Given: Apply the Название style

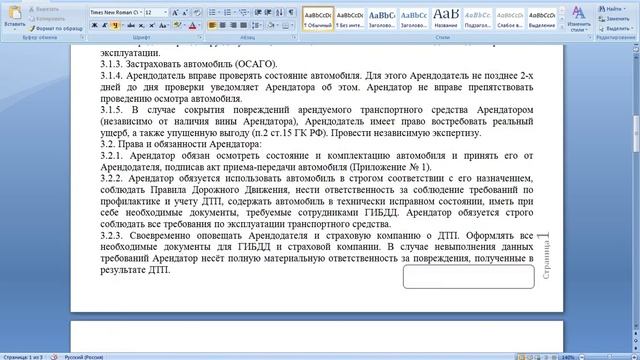Looking at the screenshot, I should coord(446,19).
